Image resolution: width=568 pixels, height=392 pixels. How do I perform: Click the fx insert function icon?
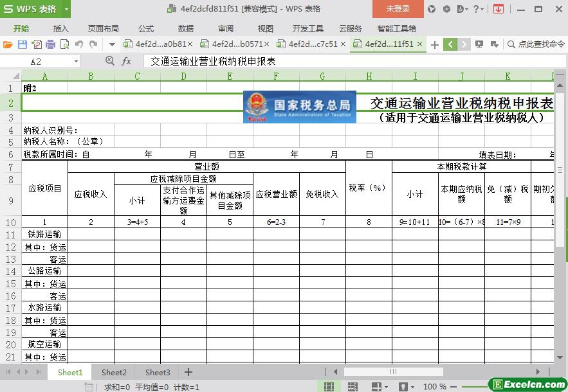pos(127,61)
